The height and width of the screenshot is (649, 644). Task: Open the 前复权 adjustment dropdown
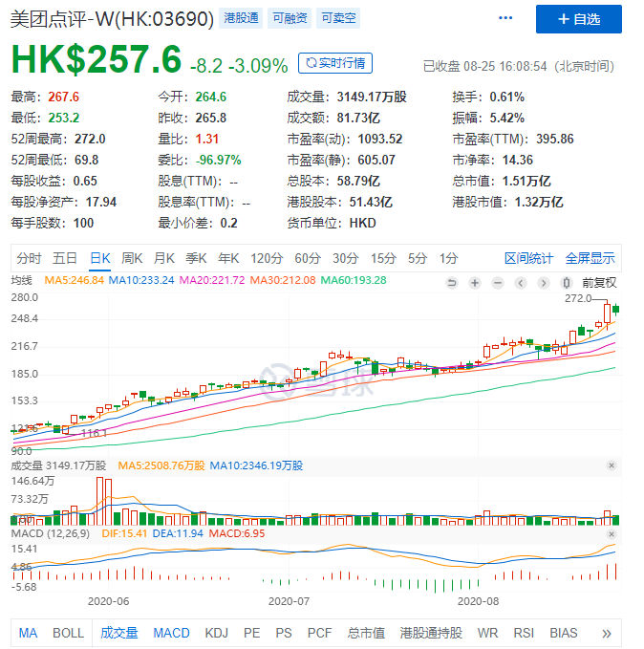tap(599, 283)
